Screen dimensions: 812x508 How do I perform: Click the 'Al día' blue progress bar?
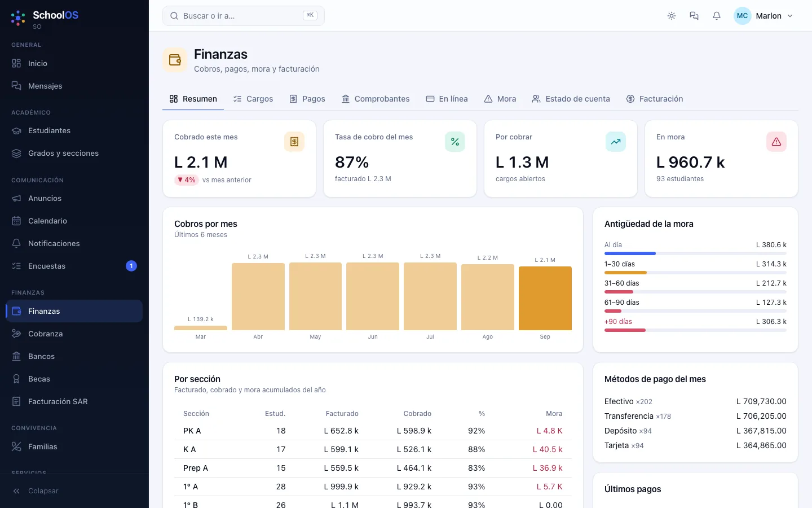630,253
